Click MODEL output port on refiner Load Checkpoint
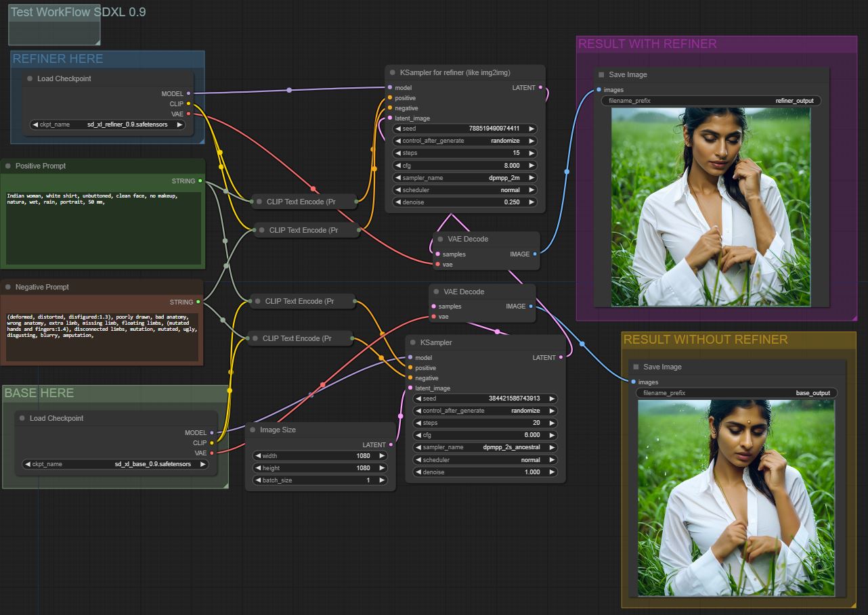 point(188,94)
